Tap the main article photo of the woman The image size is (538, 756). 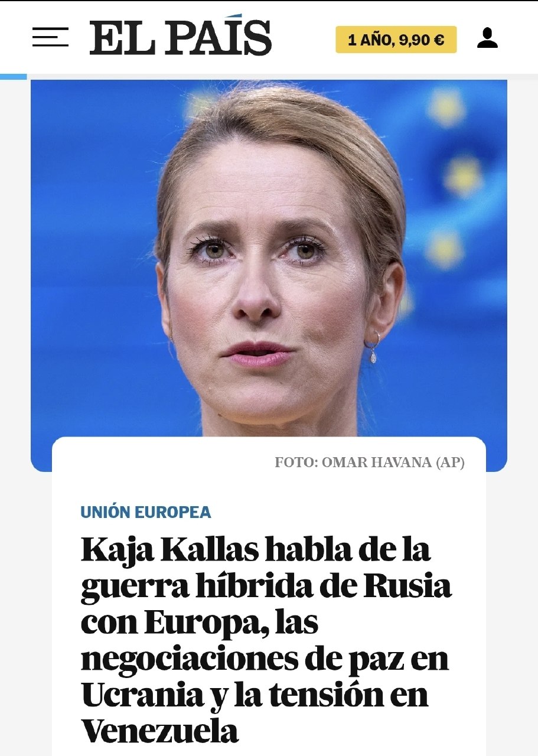pos(269,260)
